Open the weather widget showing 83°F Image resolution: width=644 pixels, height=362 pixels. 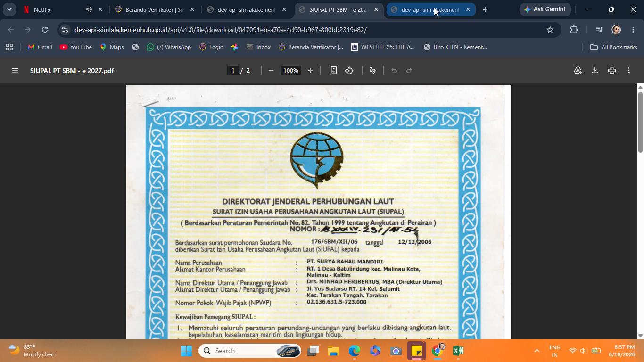[32, 351]
